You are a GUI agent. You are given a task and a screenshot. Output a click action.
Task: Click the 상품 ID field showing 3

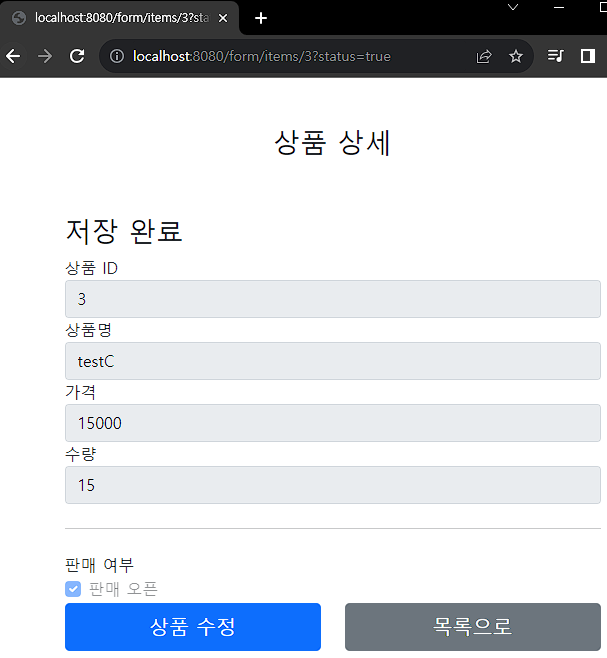pos(333,299)
